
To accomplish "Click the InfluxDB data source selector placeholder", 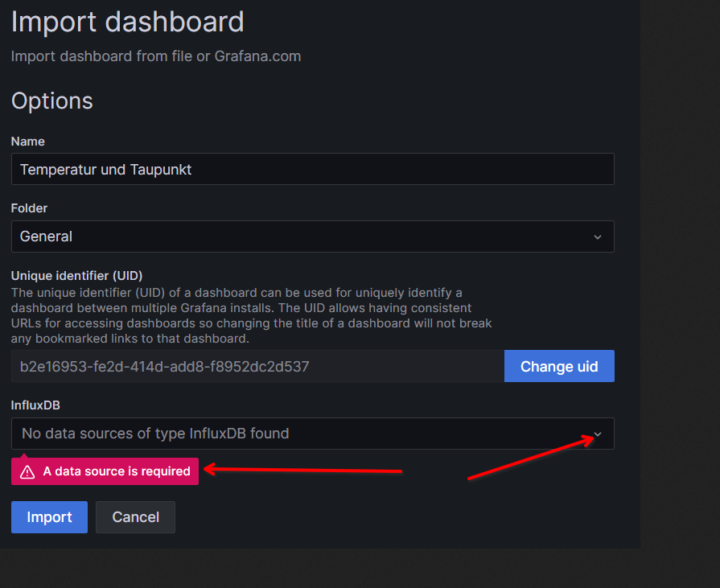I will [x=155, y=434].
